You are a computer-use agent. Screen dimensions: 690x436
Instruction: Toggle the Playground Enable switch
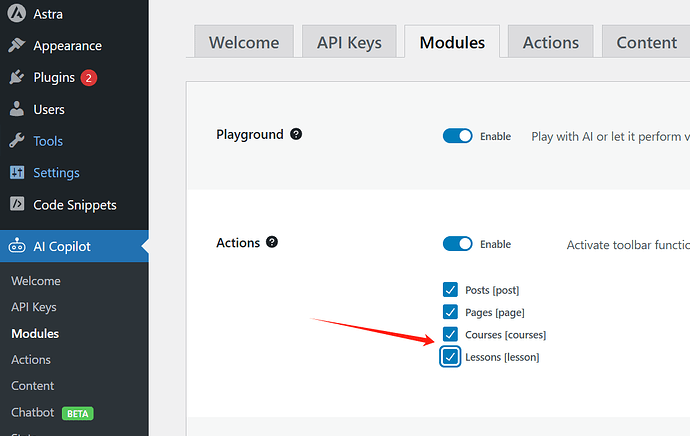tap(458, 136)
